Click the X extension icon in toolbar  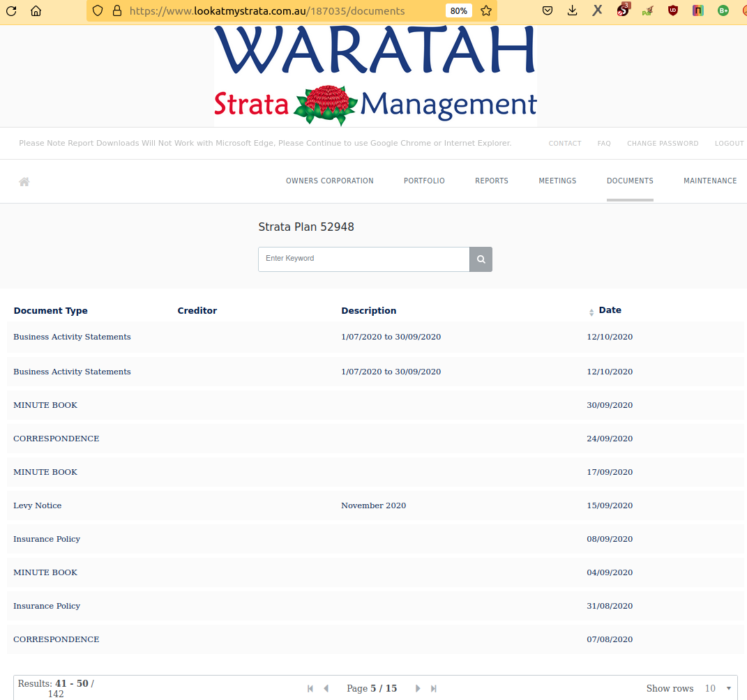598,10
